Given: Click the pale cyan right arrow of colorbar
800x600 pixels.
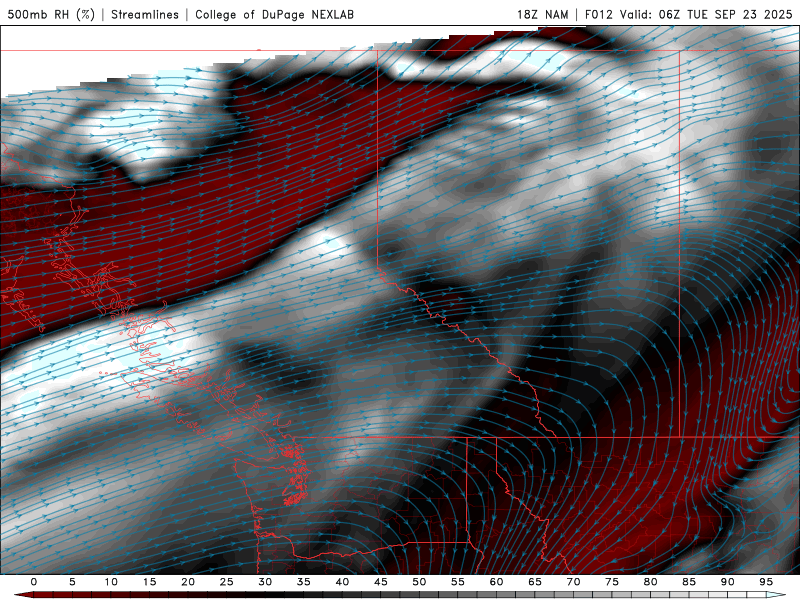Looking at the screenshot, I should (x=776, y=595).
